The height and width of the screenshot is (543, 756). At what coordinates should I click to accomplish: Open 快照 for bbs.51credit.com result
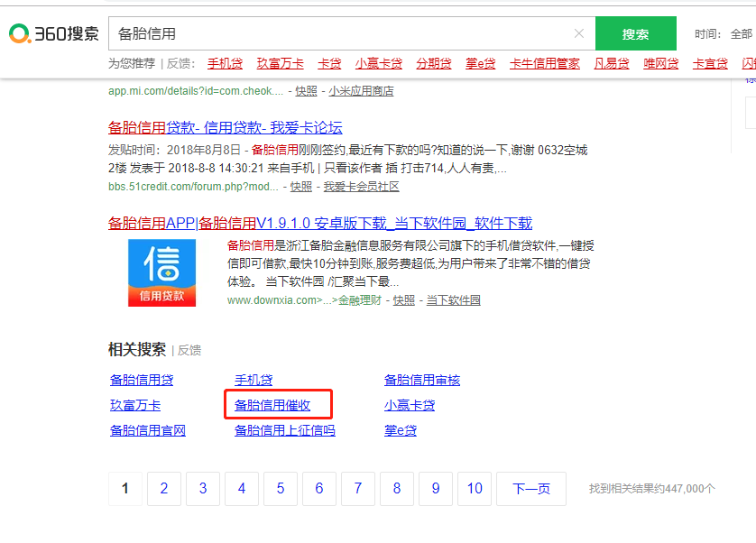(300, 187)
